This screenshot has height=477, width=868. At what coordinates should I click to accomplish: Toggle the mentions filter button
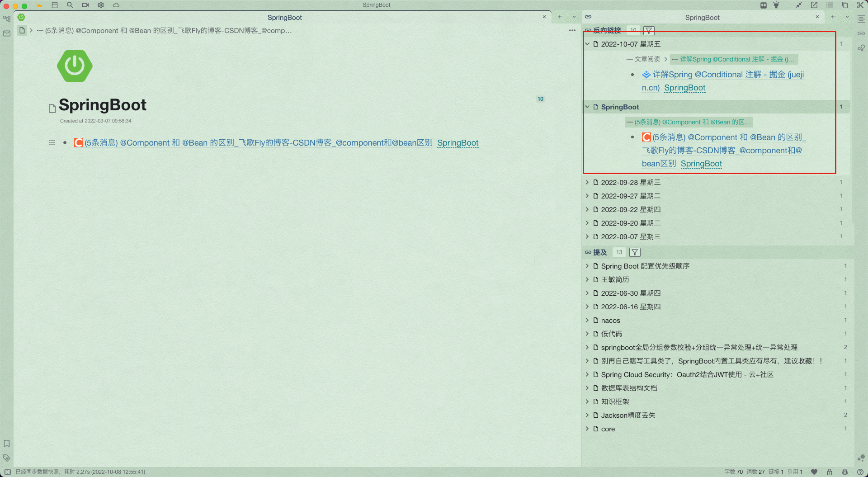(635, 252)
